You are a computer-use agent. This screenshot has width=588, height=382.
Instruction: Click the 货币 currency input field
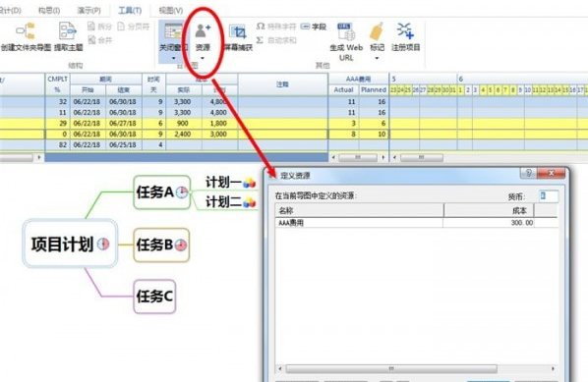(x=549, y=195)
